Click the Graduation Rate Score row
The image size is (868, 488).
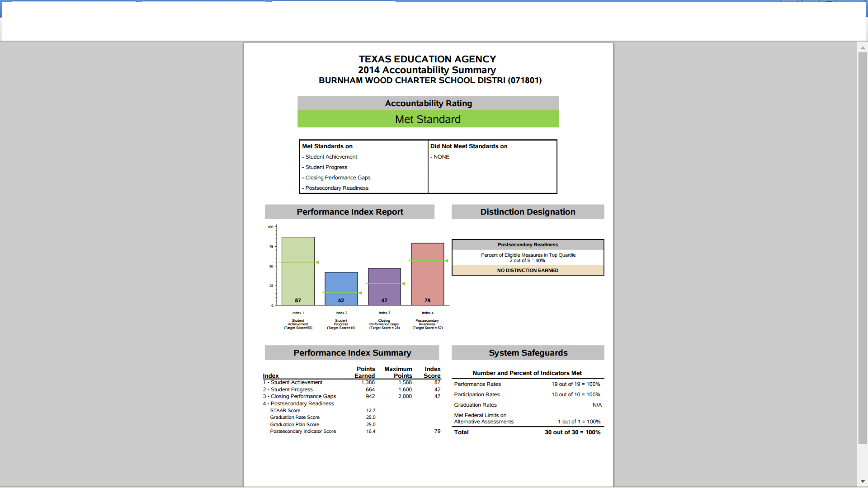(x=295, y=418)
